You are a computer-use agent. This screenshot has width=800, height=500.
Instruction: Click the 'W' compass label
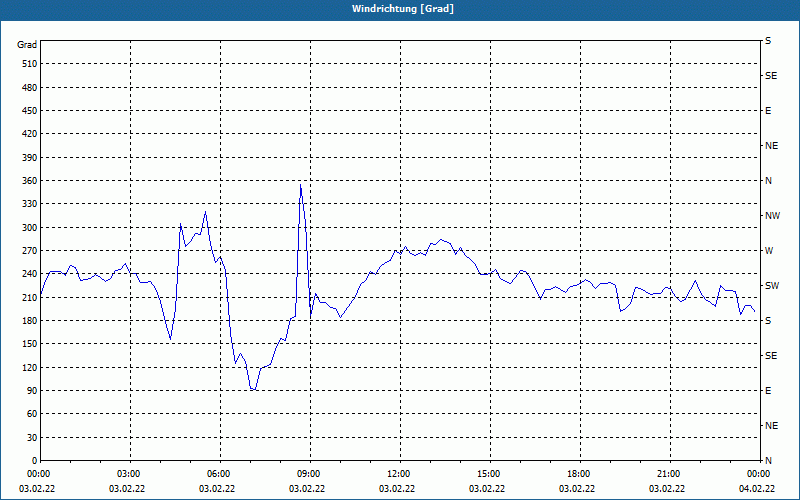[x=769, y=251]
